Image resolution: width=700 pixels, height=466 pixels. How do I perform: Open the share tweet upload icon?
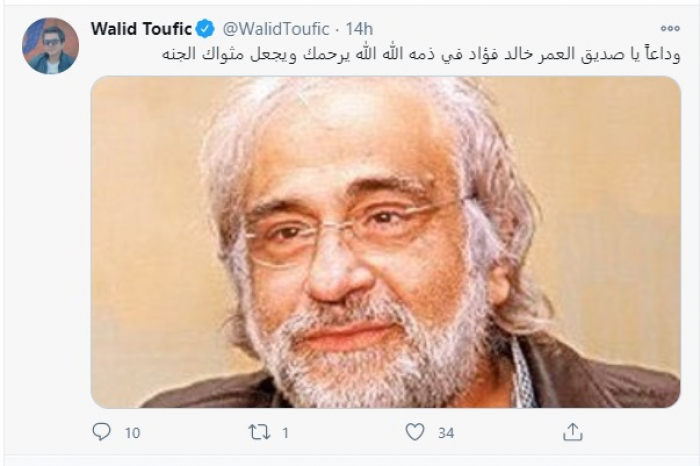[573, 432]
